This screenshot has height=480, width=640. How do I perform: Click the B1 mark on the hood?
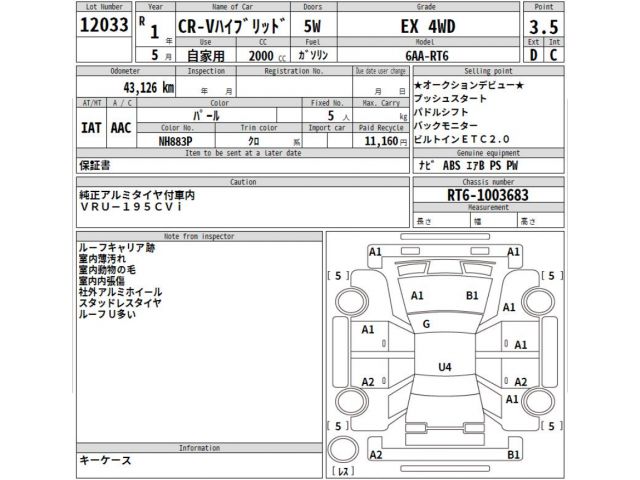pos(472,296)
